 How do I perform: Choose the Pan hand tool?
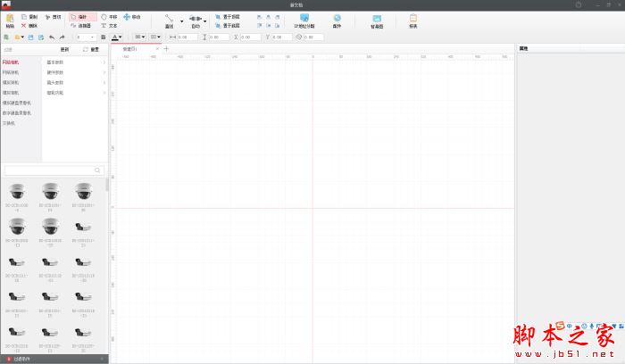coord(109,17)
